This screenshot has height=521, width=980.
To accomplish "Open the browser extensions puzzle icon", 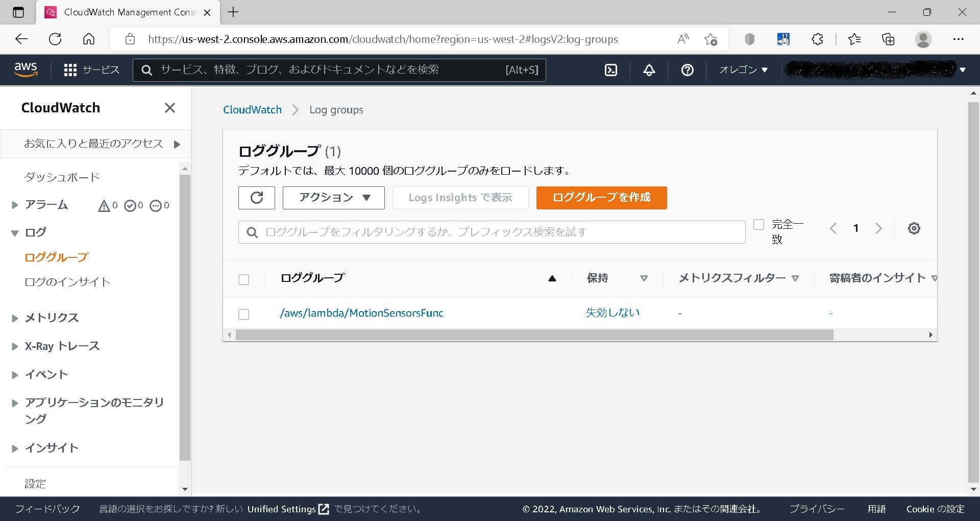I will point(817,39).
